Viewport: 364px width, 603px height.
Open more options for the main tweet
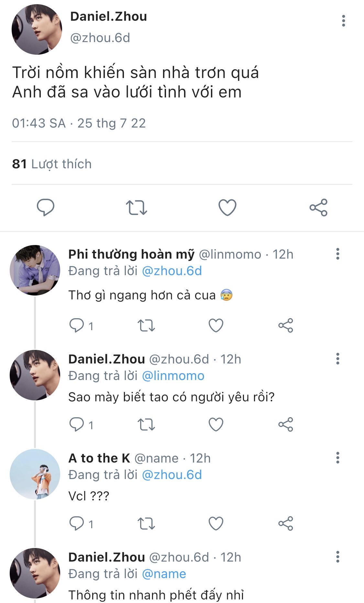(343, 21)
